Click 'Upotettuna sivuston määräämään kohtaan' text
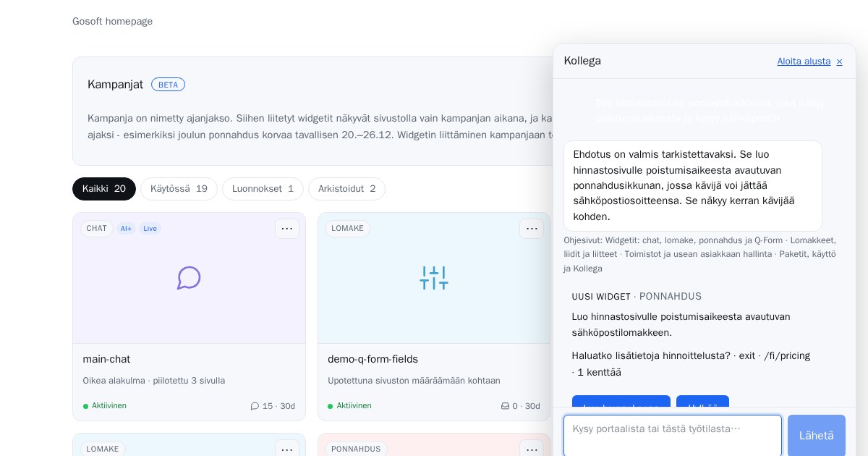Image resolution: width=868 pixels, height=456 pixels. [414, 381]
